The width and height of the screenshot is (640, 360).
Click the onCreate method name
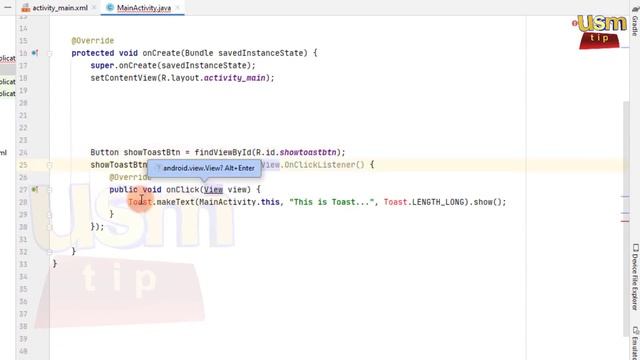click(161, 53)
